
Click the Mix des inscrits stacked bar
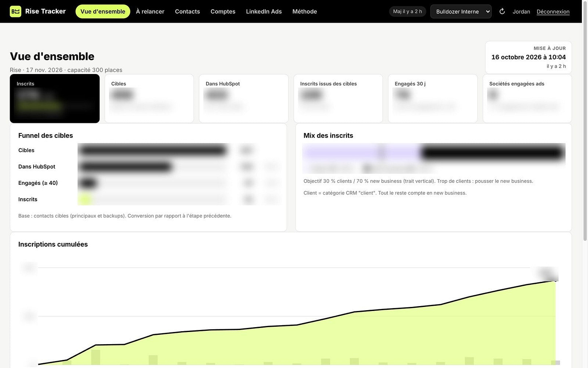tap(434, 152)
